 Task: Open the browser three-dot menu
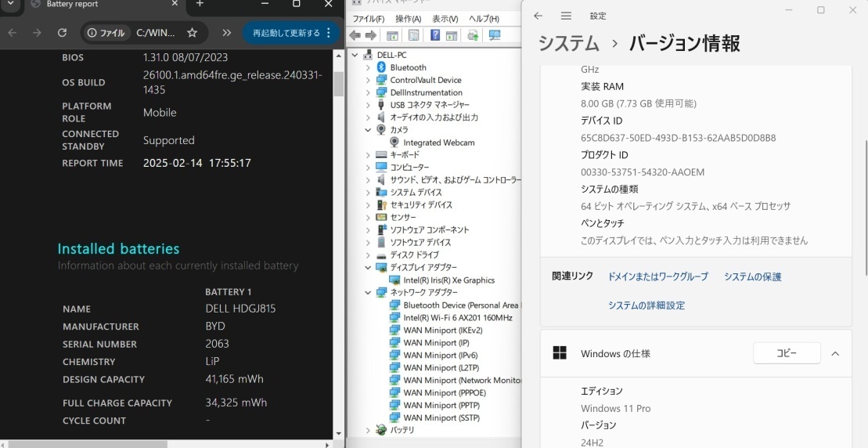click(x=329, y=33)
